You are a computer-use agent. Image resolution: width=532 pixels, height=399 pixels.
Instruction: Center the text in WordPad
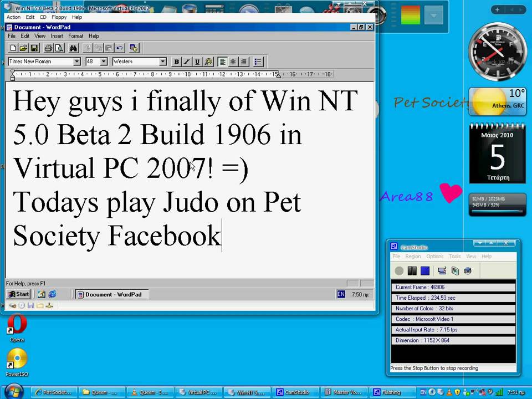pos(233,62)
